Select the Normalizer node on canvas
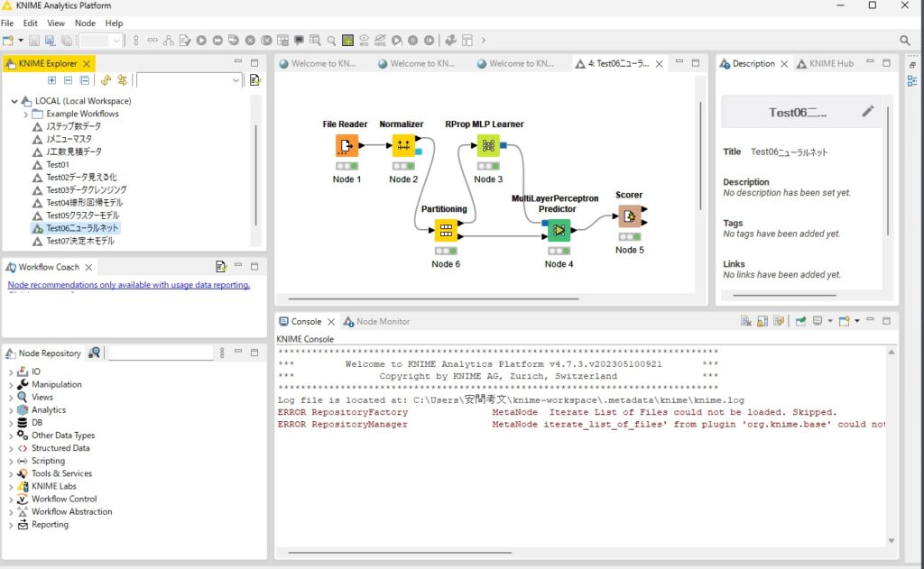The width and height of the screenshot is (924, 569). 402,145
